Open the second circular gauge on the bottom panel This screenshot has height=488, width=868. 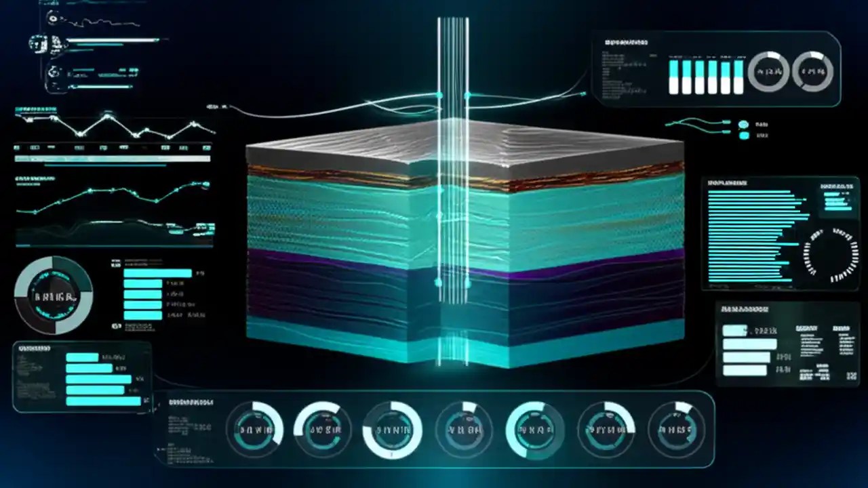(322, 429)
